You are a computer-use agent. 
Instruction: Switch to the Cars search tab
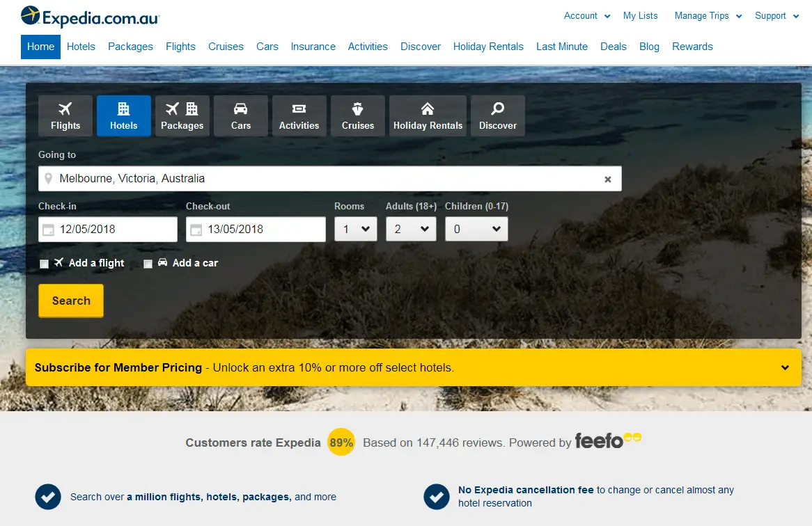(241, 116)
